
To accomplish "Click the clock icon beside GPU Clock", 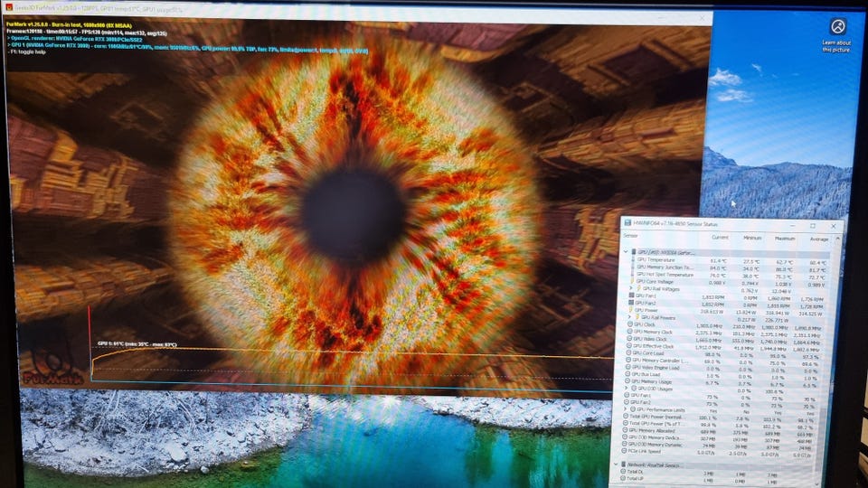I will (630, 324).
